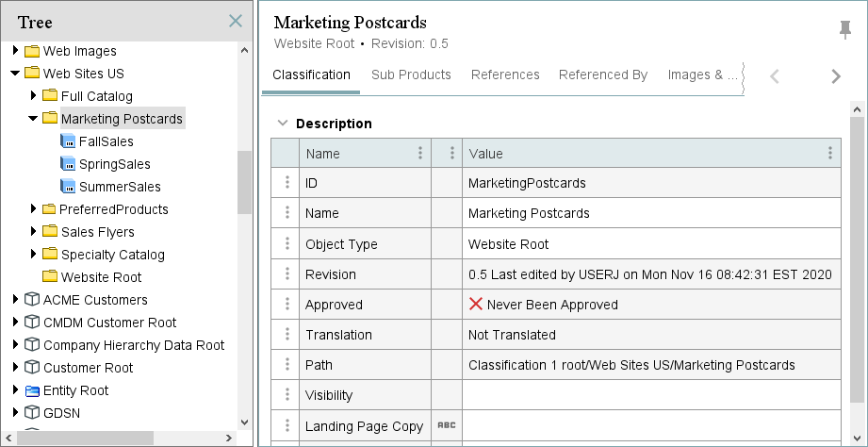Open the Value column options menu
The width and height of the screenshot is (868, 447).
(829, 153)
